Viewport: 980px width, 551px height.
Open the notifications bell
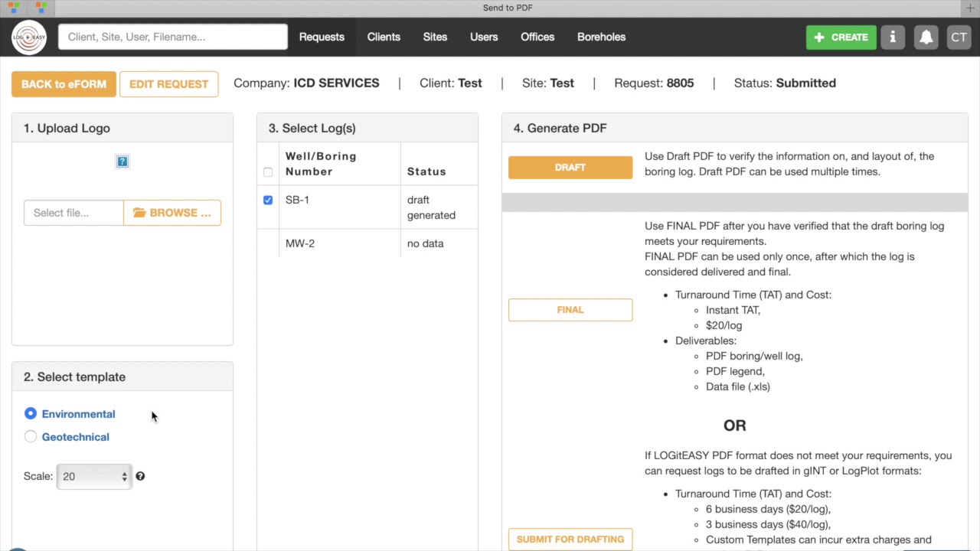click(x=926, y=37)
